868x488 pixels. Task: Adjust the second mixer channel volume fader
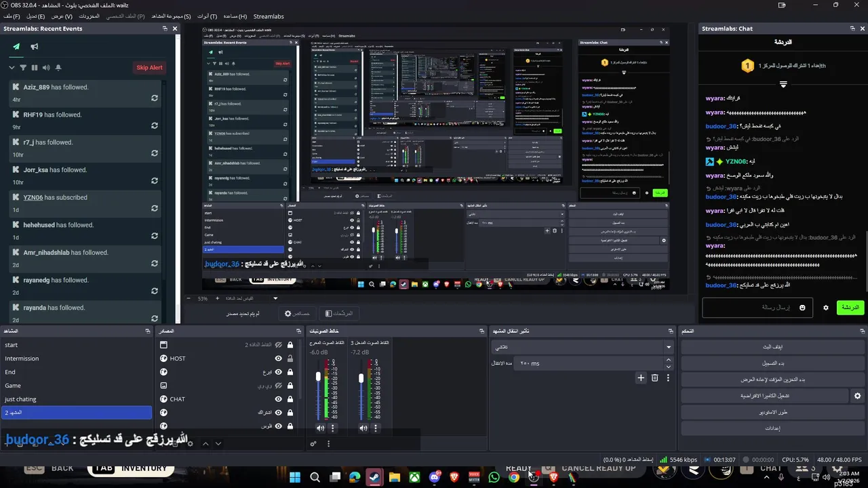click(x=361, y=378)
